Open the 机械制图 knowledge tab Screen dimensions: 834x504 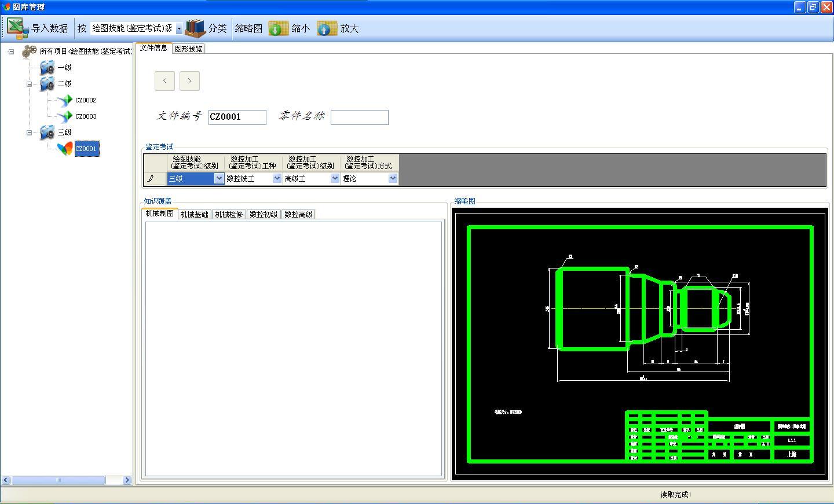point(160,214)
